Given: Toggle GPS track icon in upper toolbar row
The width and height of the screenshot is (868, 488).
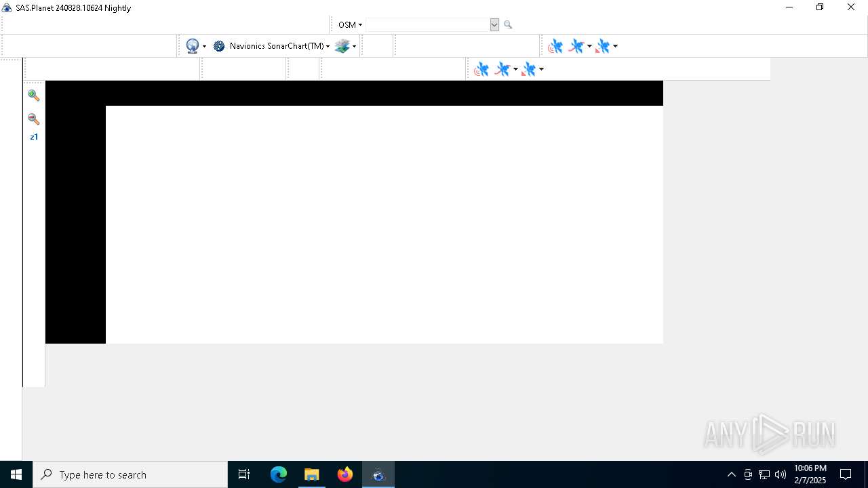Looking at the screenshot, I should [x=576, y=46].
